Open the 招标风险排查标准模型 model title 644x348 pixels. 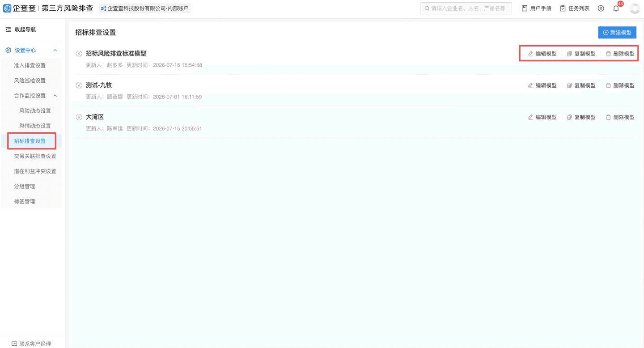click(116, 54)
